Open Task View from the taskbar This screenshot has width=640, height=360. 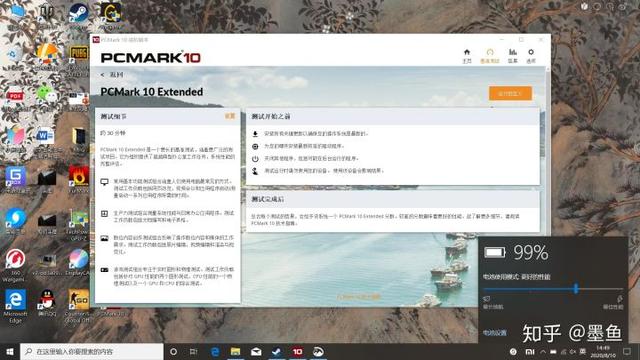193,351
